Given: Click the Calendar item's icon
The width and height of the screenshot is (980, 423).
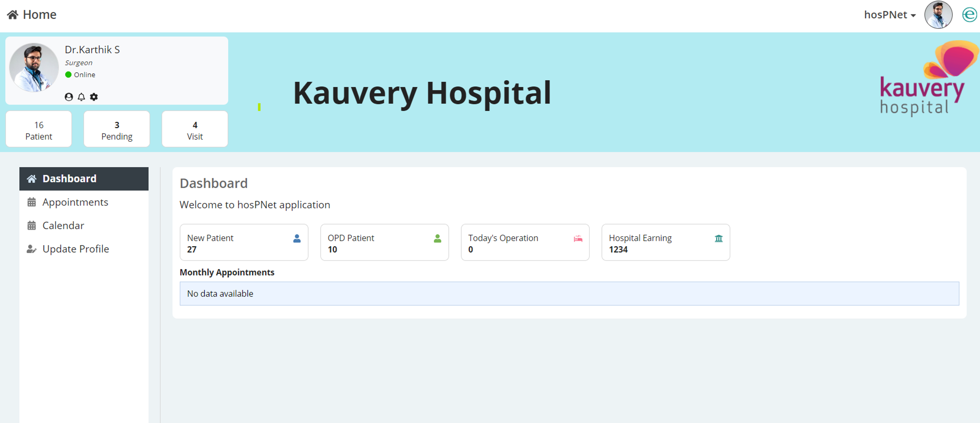Looking at the screenshot, I should [x=32, y=226].
